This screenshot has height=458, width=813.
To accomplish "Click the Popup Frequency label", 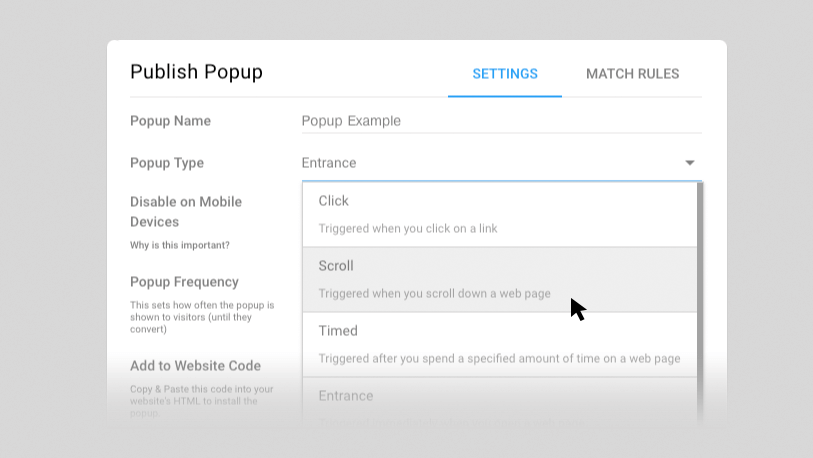I will pyautogui.click(x=184, y=282).
